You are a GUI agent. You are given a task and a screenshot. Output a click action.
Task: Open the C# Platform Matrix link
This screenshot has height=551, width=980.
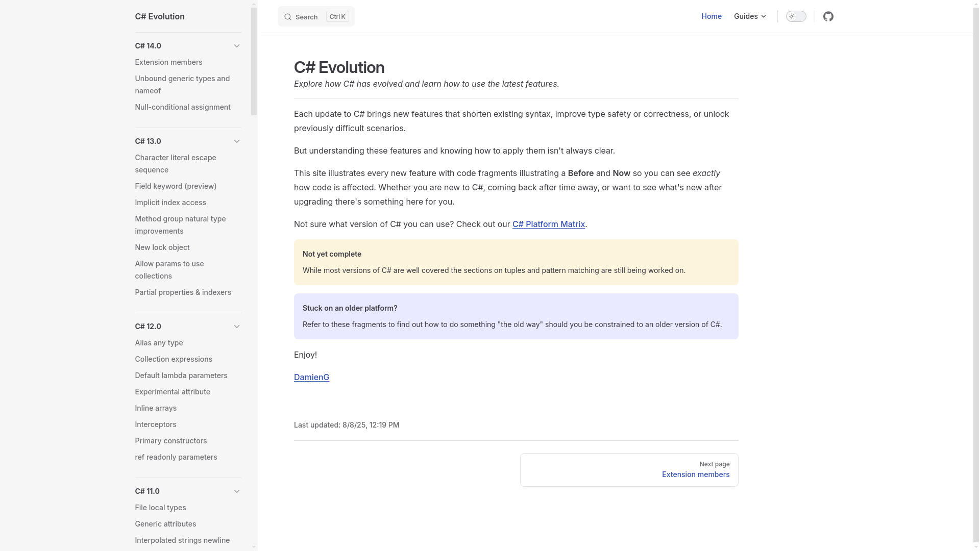coord(549,224)
